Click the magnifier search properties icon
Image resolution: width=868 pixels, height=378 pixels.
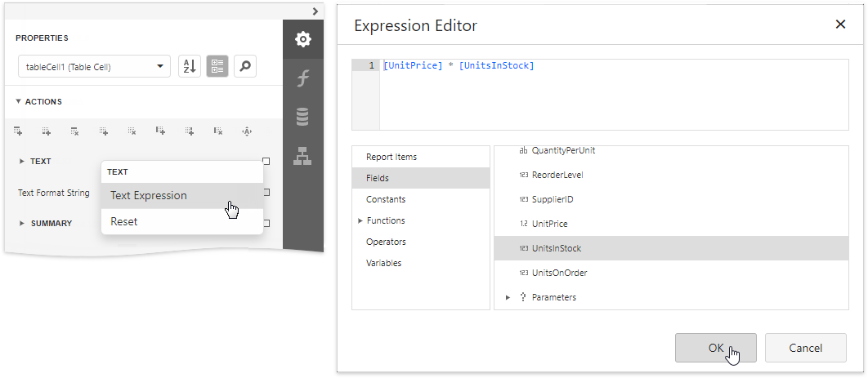pyautogui.click(x=245, y=67)
